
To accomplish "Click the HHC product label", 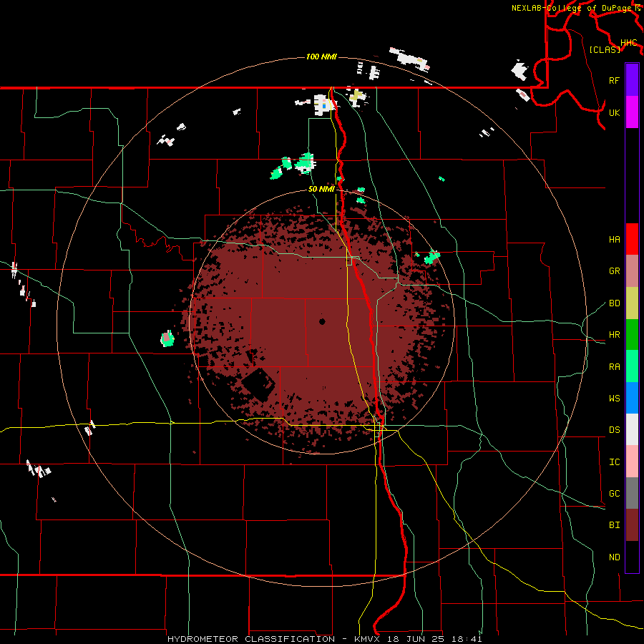I will (628, 43).
